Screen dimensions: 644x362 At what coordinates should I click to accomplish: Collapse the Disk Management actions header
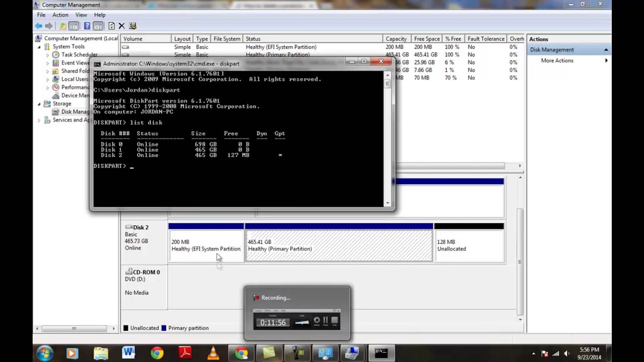click(606, 50)
